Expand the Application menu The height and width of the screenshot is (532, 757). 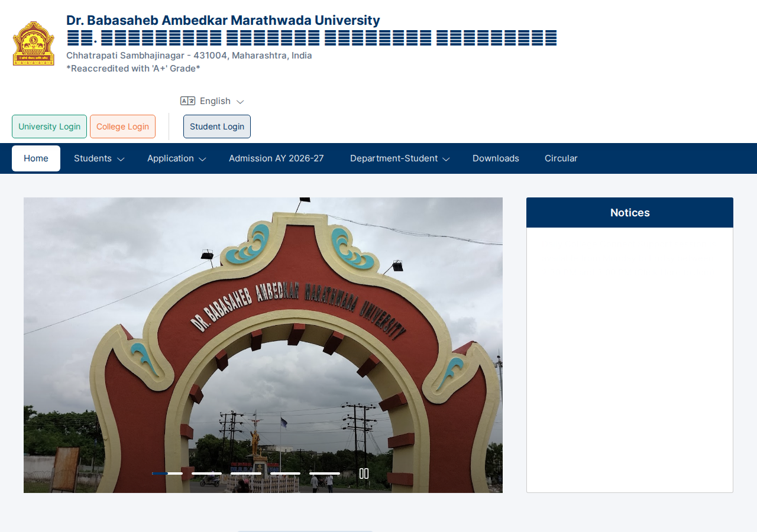(x=176, y=158)
